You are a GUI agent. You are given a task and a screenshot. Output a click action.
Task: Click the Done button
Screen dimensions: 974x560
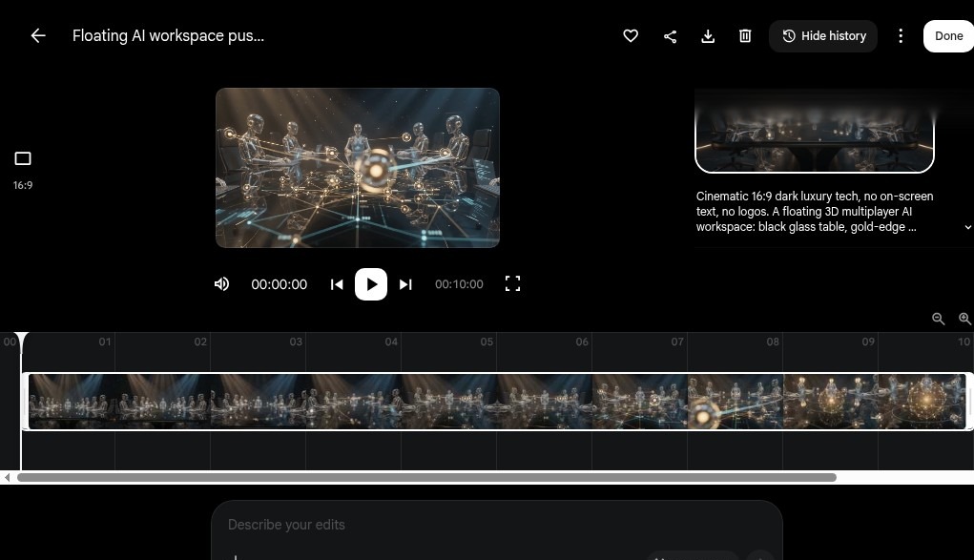tap(948, 36)
